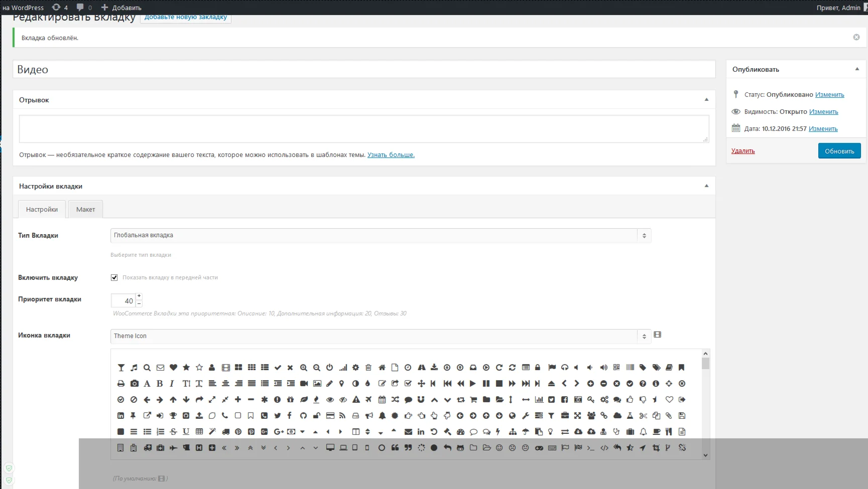Select the smiley face icon
This screenshot has height=489, width=868.
point(499,448)
